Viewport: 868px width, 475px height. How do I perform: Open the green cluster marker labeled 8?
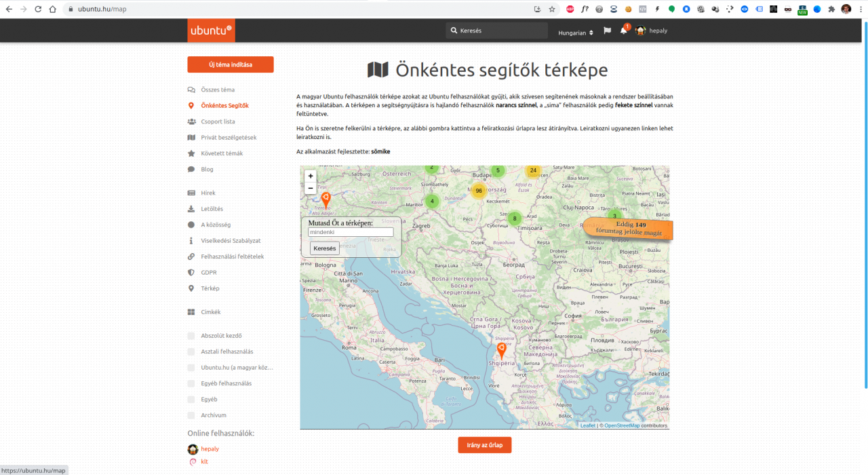(515, 218)
